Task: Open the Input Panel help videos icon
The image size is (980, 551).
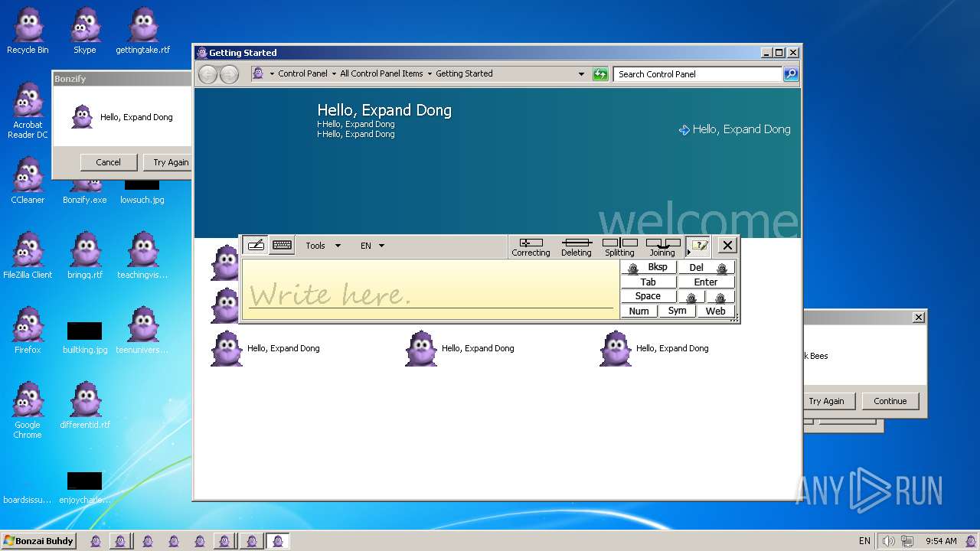Action: pos(698,246)
